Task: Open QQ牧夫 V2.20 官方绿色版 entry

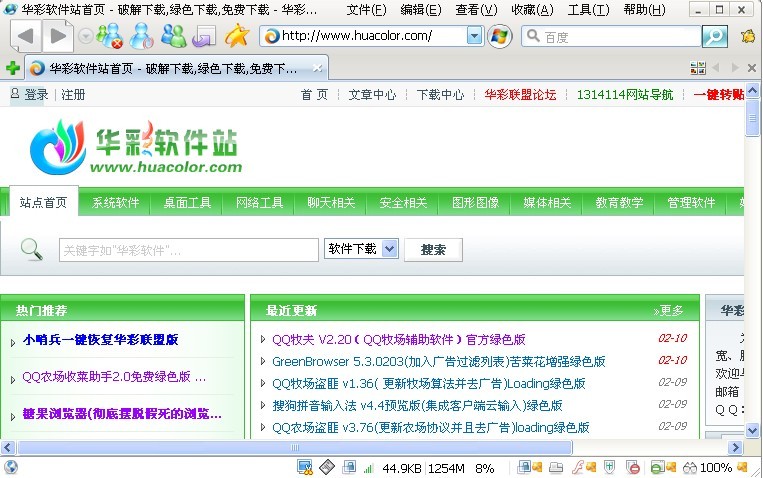Action: 399,339
